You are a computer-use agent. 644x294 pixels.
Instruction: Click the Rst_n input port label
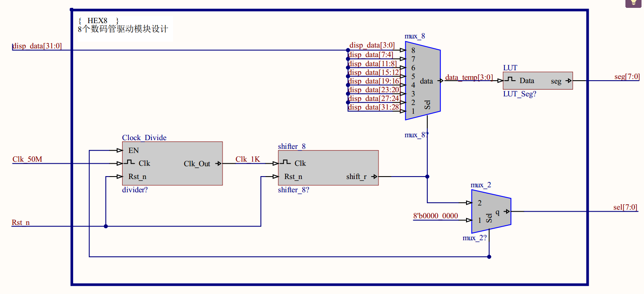(x=20, y=222)
